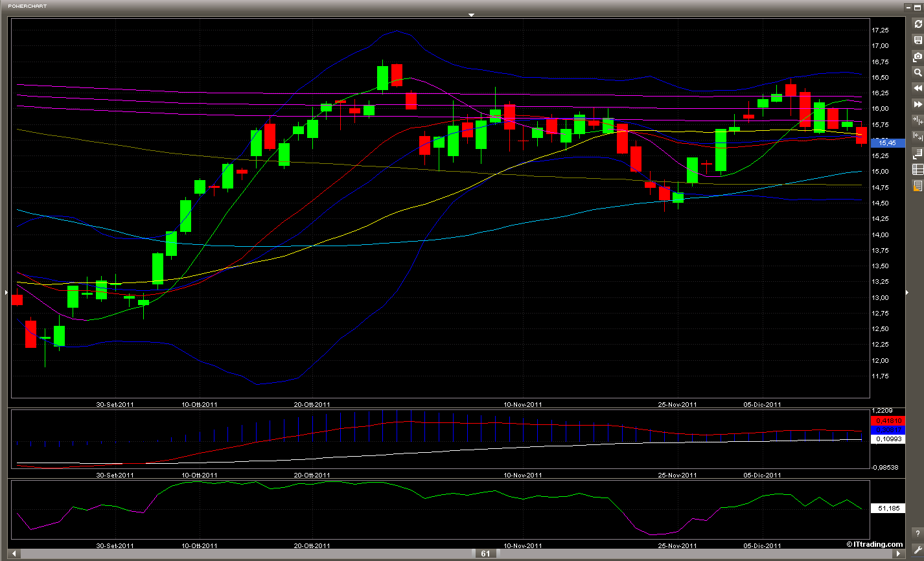This screenshot has height=561, width=924.
Task: Expand the right side panel arrow
Action: [907, 292]
